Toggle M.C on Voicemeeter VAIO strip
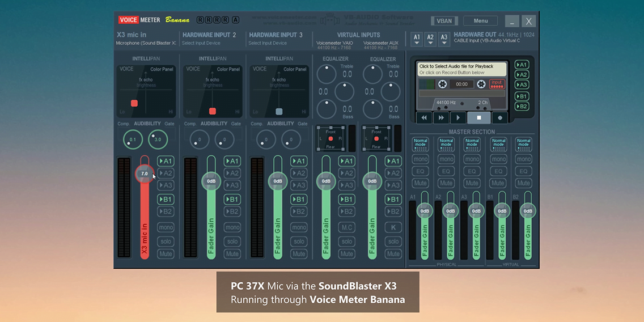Image resolution: width=644 pixels, height=322 pixels. 346,227
